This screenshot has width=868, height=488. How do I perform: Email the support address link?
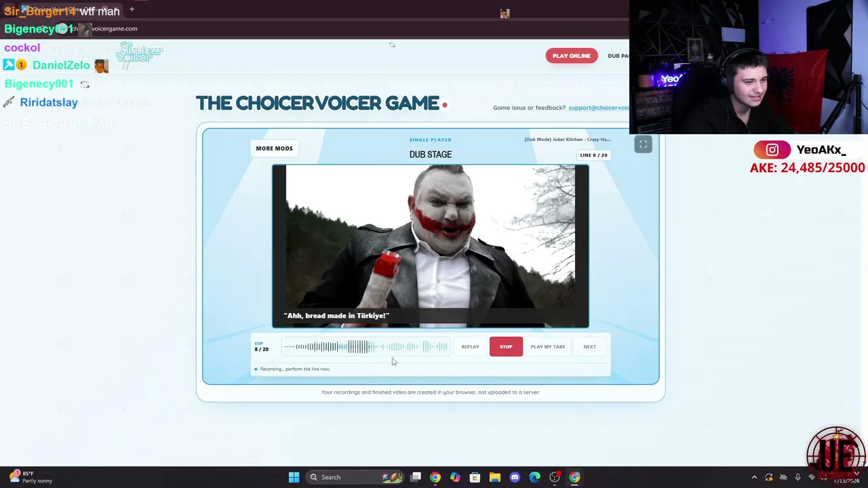click(599, 108)
